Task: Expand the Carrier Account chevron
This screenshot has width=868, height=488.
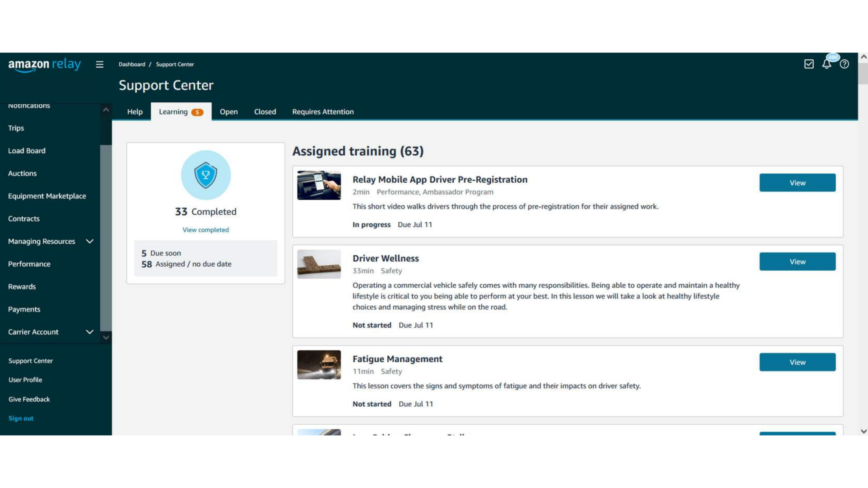Action: 90,332
